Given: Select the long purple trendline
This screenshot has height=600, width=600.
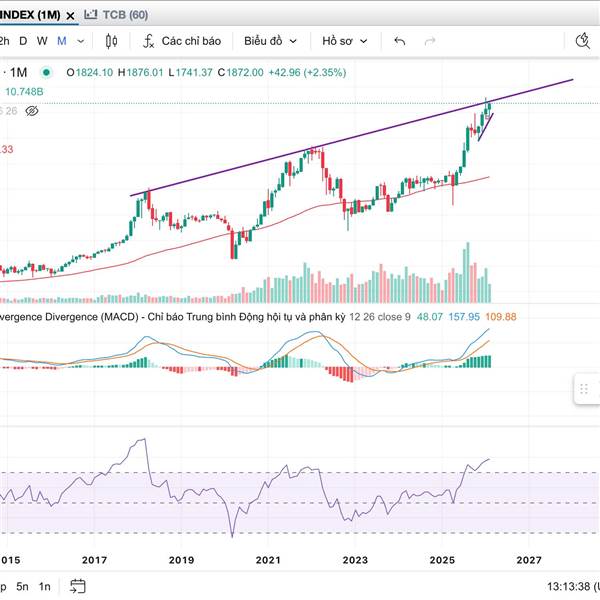Looking at the screenshot, I should click(x=352, y=138).
